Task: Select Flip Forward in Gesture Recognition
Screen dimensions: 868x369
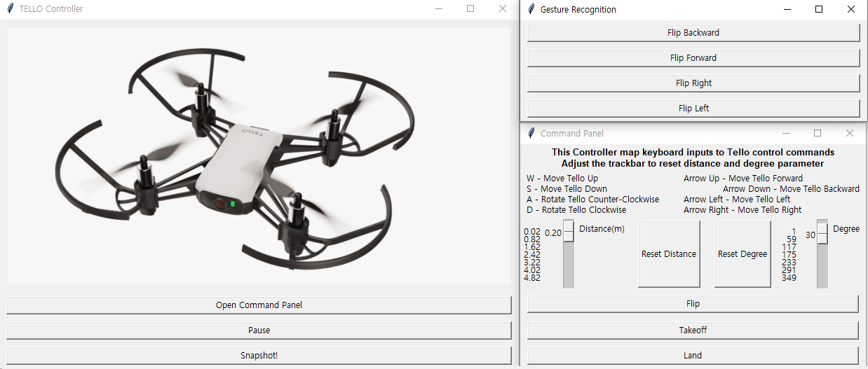Action: tap(693, 58)
